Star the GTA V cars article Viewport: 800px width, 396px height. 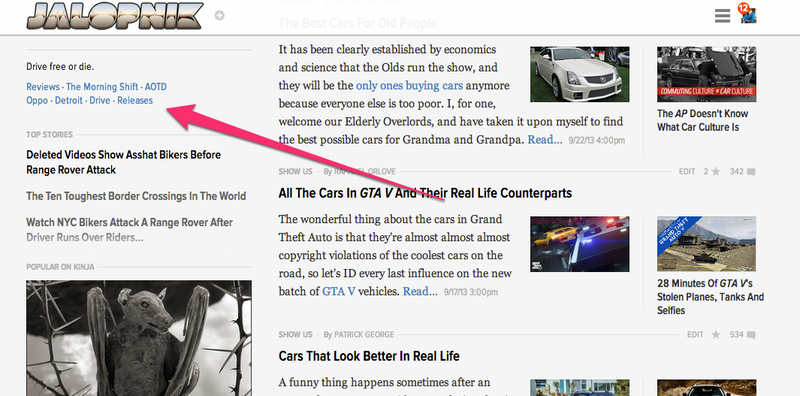[x=716, y=171]
